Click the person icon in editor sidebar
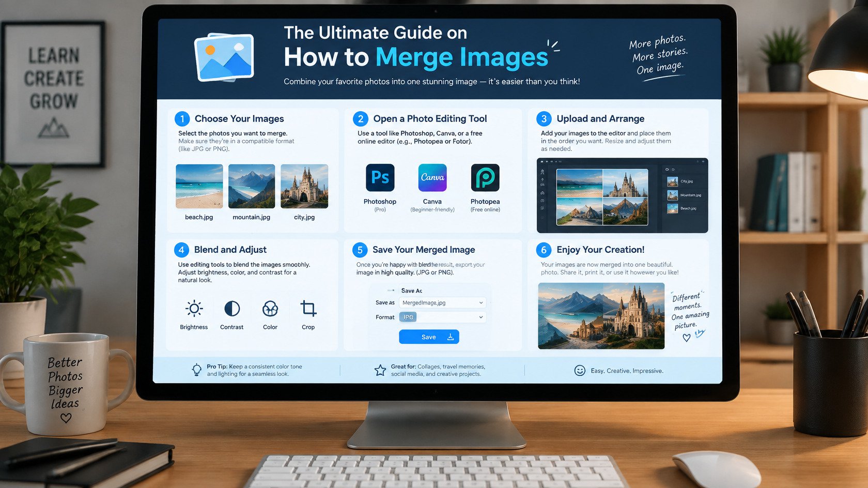 pyautogui.click(x=542, y=172)
